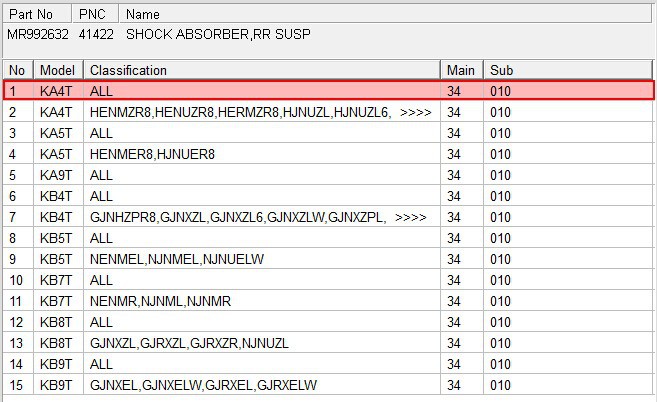Select the HENMER8,HJNUER8 classification row

click(152, 154)
